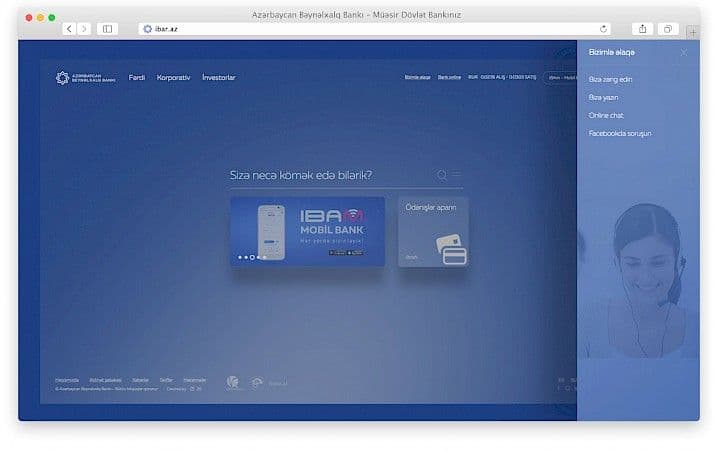Select the active third carousel dot

pyautogui.click(x=252, y=258)
